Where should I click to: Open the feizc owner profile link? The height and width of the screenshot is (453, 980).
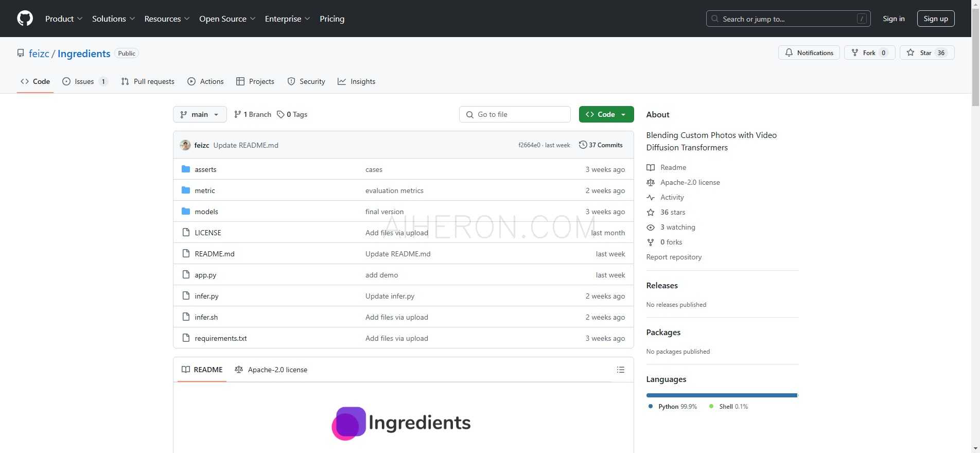39,54
